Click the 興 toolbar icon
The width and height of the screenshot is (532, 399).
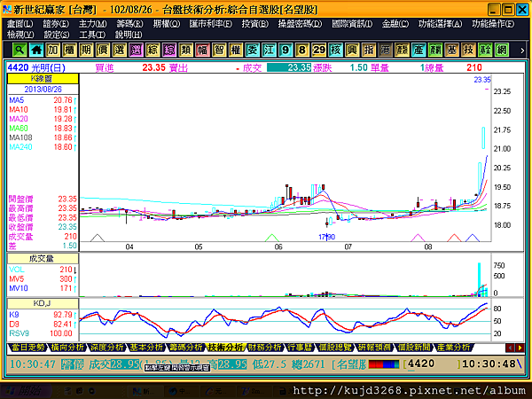pyautogui.click(x=352, y=51)
